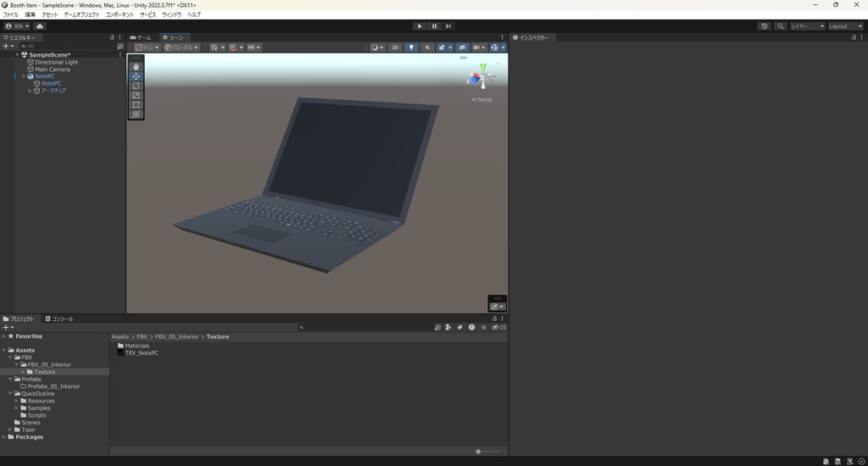The image size is (868, 466).
Task: Open the draw mode shading dropdown
Action: click(377, 47)
